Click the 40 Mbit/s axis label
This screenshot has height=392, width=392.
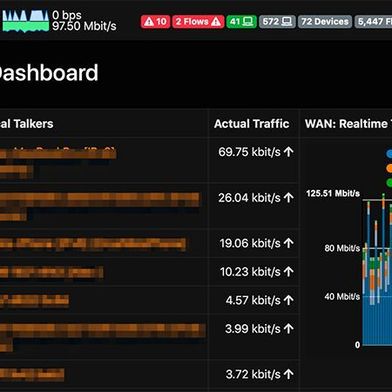coord(342,297)
